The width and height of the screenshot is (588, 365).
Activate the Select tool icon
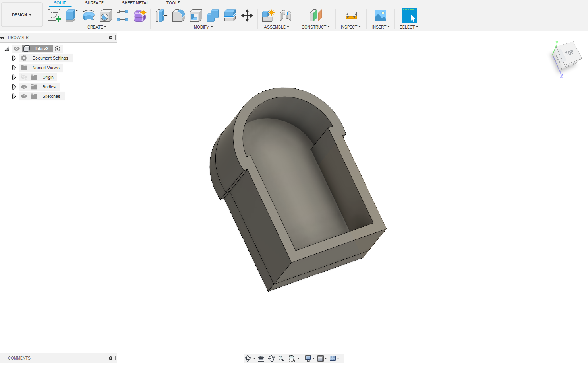point(409,16)
